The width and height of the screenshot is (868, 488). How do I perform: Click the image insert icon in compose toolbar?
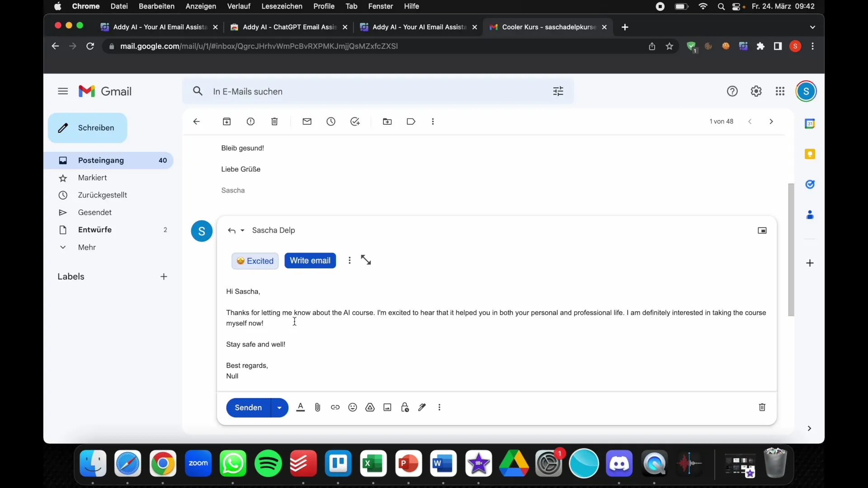387,408
